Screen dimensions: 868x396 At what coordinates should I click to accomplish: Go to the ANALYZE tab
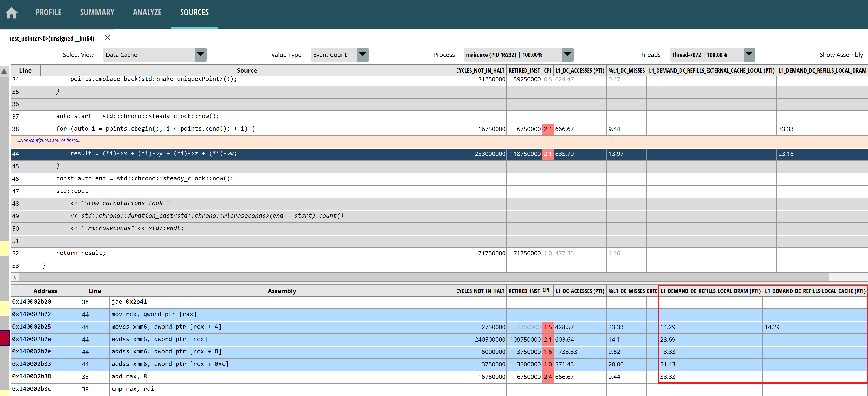coord(147,12)
